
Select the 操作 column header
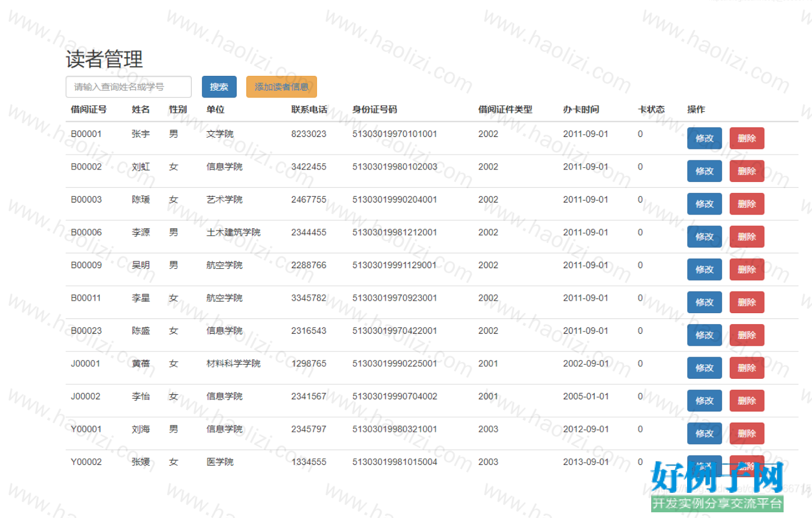coord(696,110)
